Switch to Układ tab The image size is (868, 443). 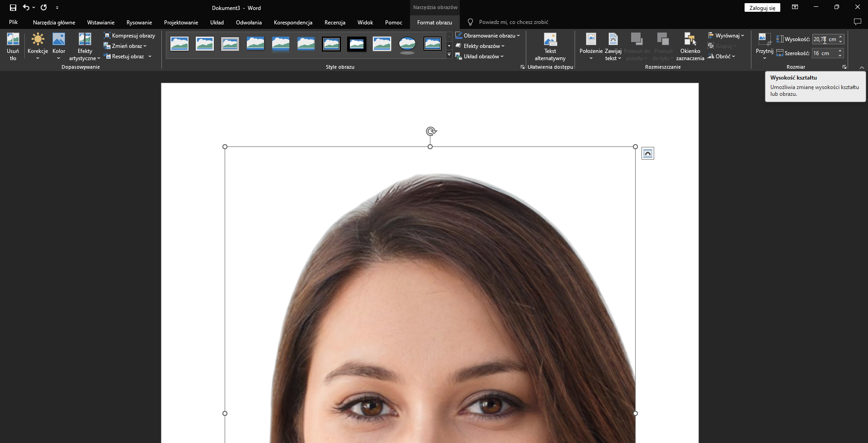click(x=217, y=22)
